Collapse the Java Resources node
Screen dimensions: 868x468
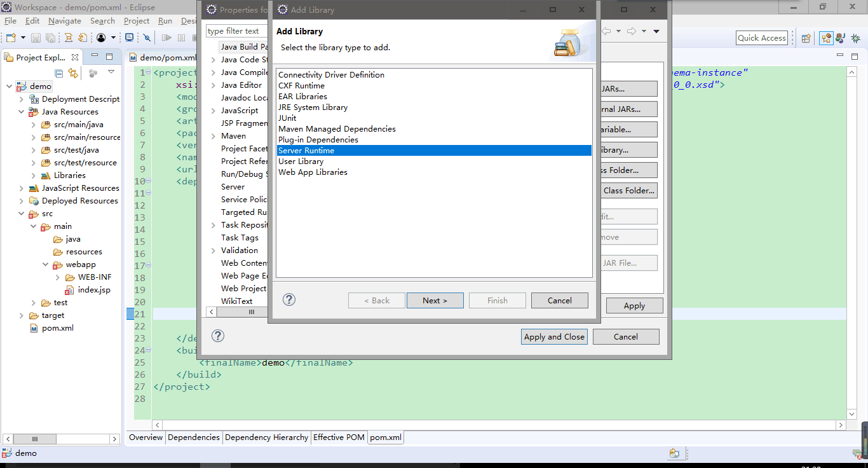coord(21,111)
